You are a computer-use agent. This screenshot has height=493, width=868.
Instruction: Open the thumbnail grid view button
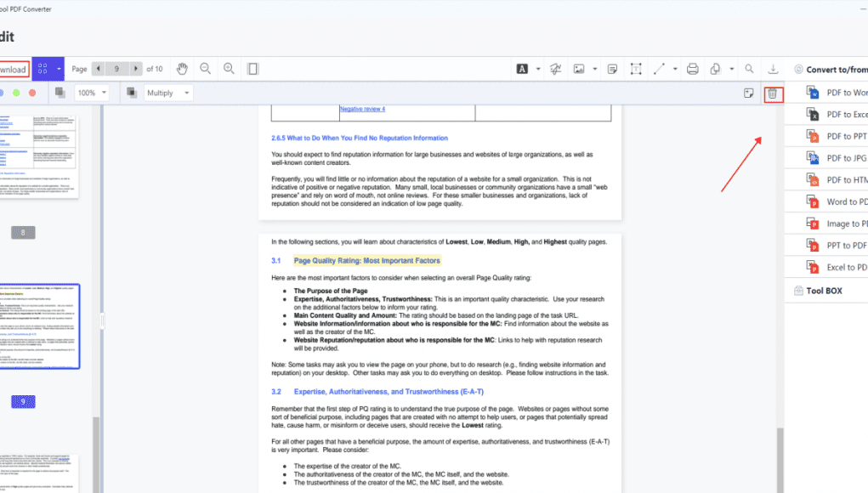[43, 69]
